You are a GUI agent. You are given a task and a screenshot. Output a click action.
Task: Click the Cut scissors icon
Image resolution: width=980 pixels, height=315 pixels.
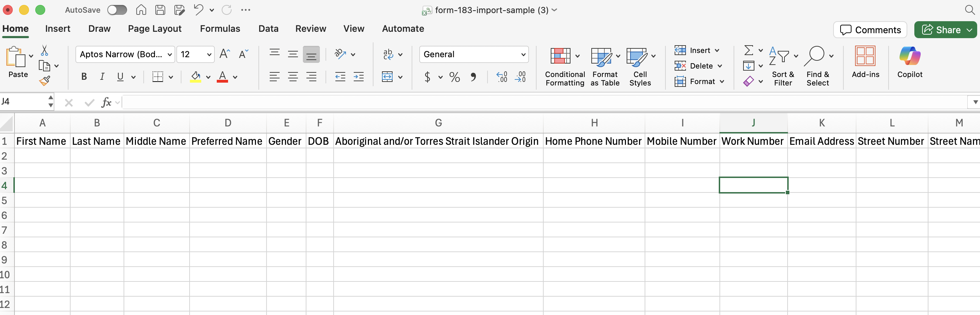[44, 50]
